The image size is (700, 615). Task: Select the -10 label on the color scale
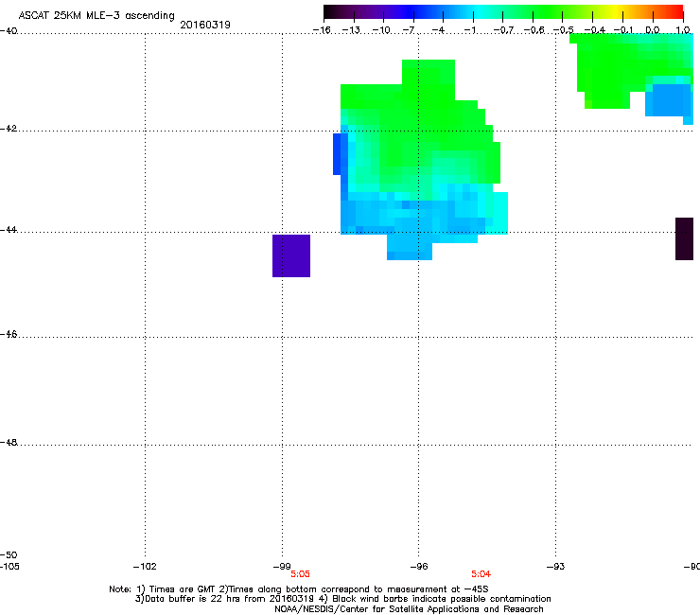coord(381,30)
